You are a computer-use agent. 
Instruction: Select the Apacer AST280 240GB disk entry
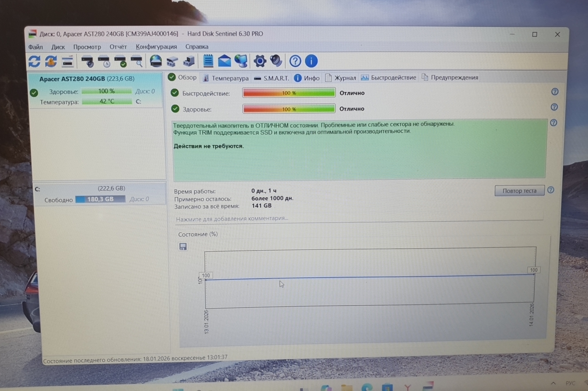(87, 79)
